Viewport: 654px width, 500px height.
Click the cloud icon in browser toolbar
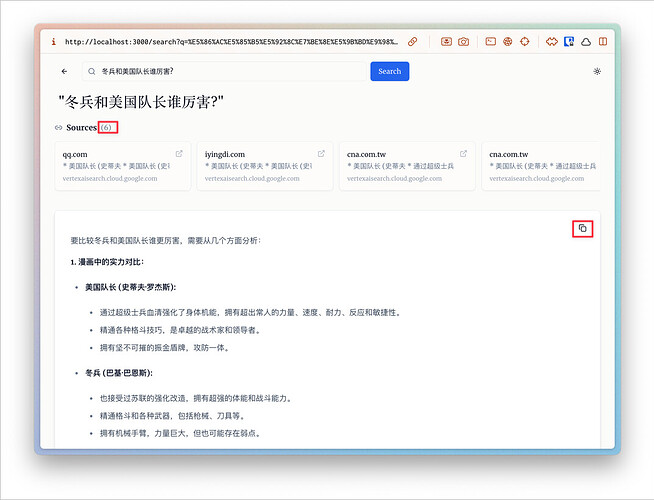point(585,42)
